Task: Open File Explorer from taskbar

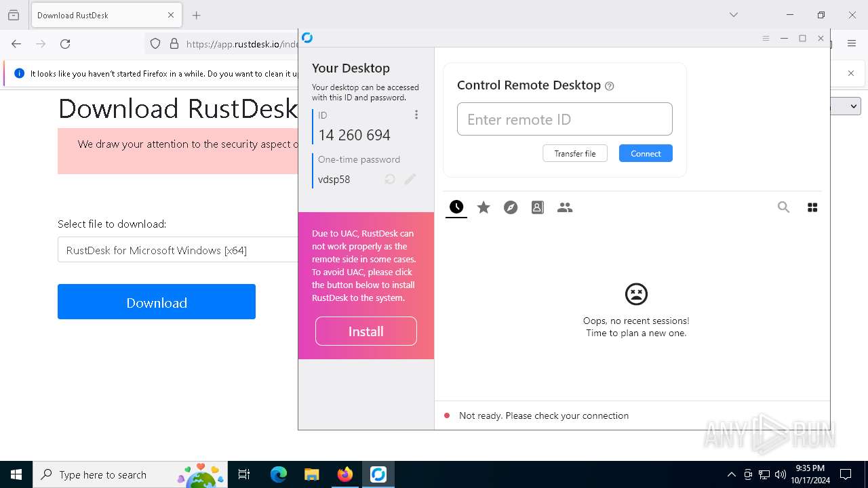Action: pos(311,474)
